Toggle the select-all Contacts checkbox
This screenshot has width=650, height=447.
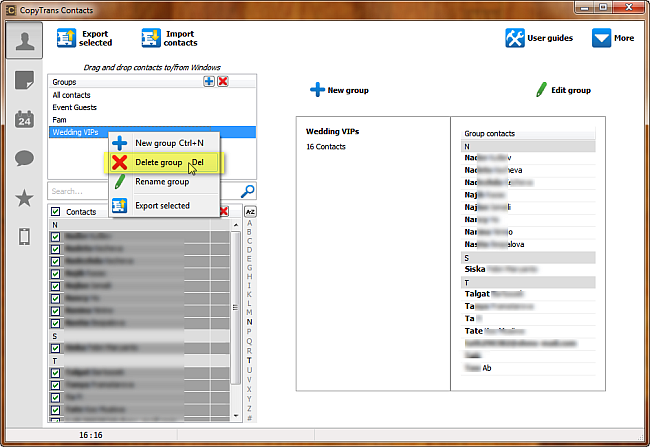coord(56,211)
